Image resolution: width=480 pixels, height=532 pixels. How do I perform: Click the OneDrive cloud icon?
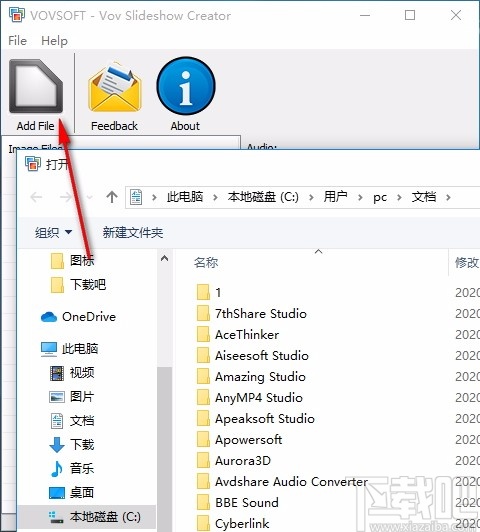49,317
